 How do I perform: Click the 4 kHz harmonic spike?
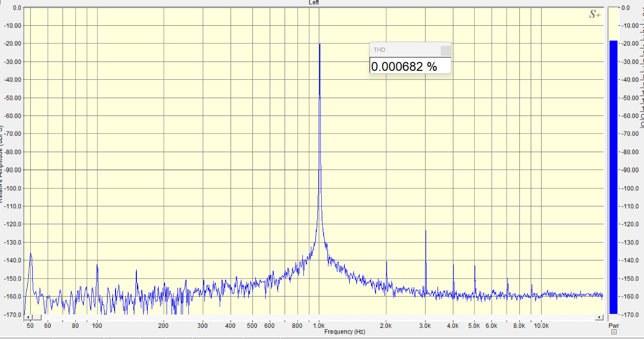(453, 266)
